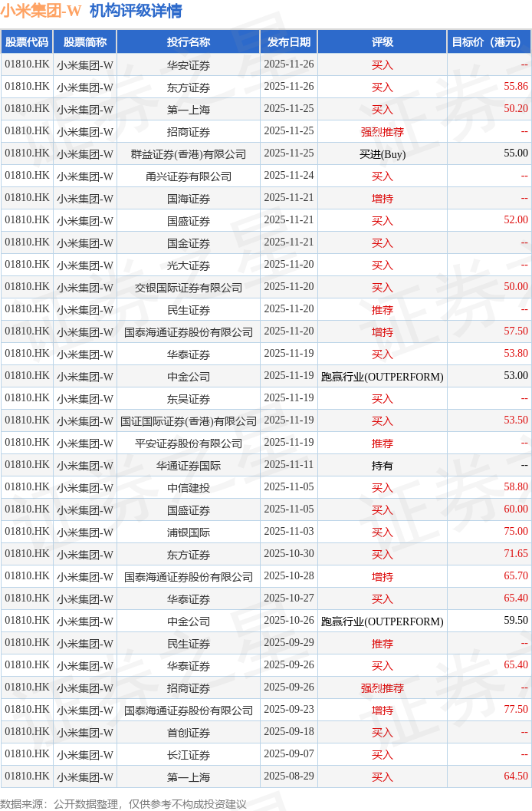Click the 强烈推荐 rating dated 2025-11-25
The height and width of the screenshot is (811, 532).
(x=383, y=132)
